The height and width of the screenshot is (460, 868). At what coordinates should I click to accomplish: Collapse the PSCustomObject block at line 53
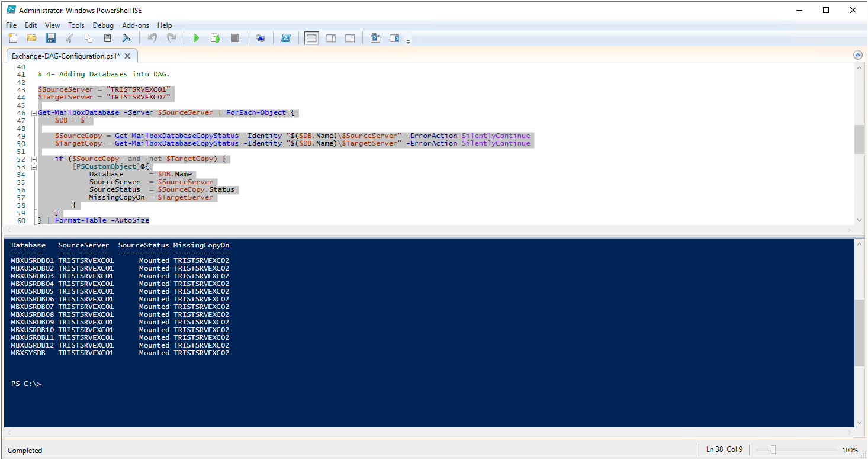coord(34,166)
